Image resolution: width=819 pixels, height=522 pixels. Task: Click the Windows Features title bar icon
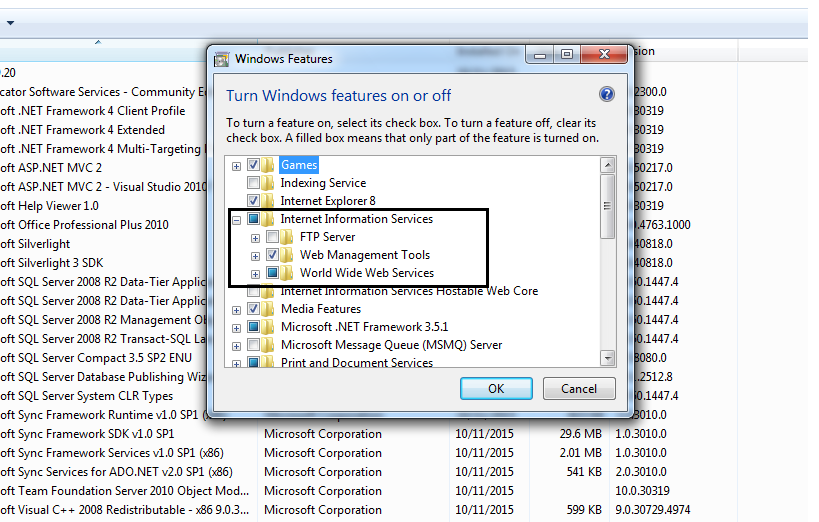(x=221, y=59)
